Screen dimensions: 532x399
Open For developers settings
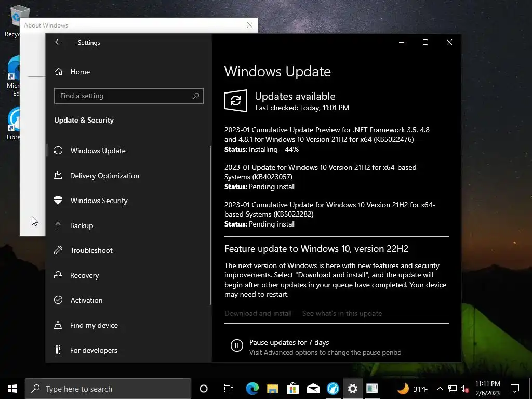pyautogui.click(x=94, y=350)
